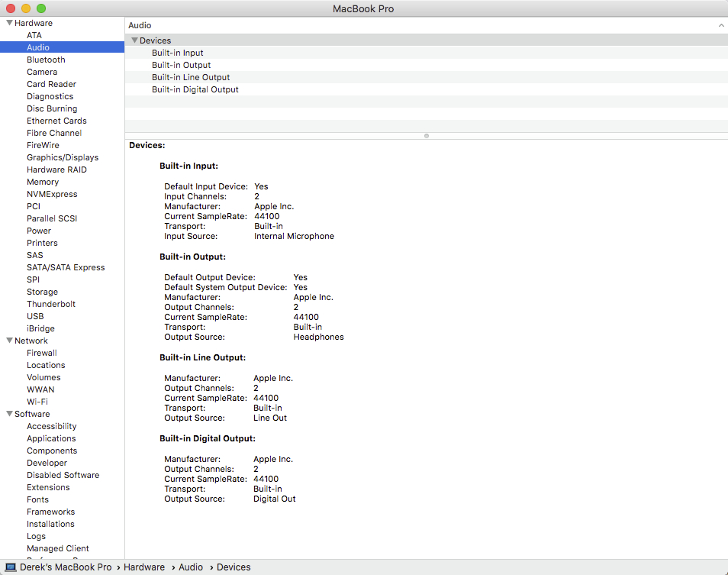Click the Digital Out value text
Screen dimensions: 728x575
click(275, 499)
